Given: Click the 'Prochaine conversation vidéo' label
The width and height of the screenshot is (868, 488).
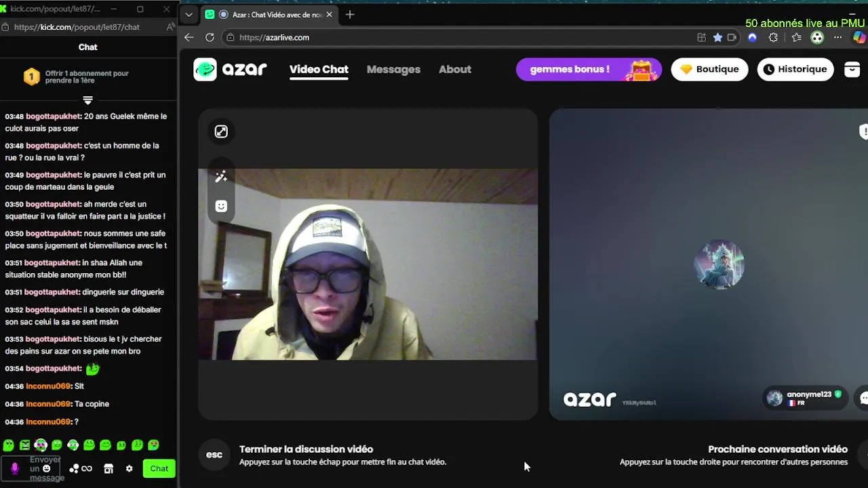Looking at the screenshot, I should (778, 449).
